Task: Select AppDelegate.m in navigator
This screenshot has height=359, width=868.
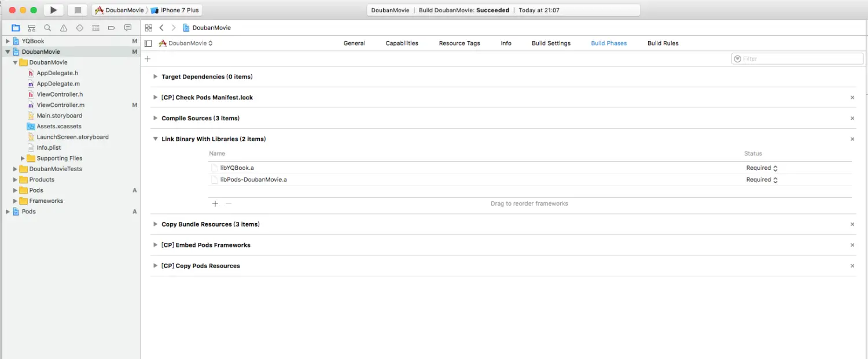Action: (x=58, y=84)
